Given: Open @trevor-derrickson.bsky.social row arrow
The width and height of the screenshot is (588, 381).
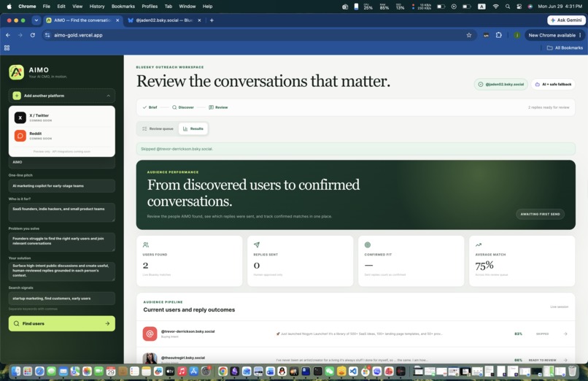Looking at the screenshot, I should pyautogui.click(x=565, y=334).
